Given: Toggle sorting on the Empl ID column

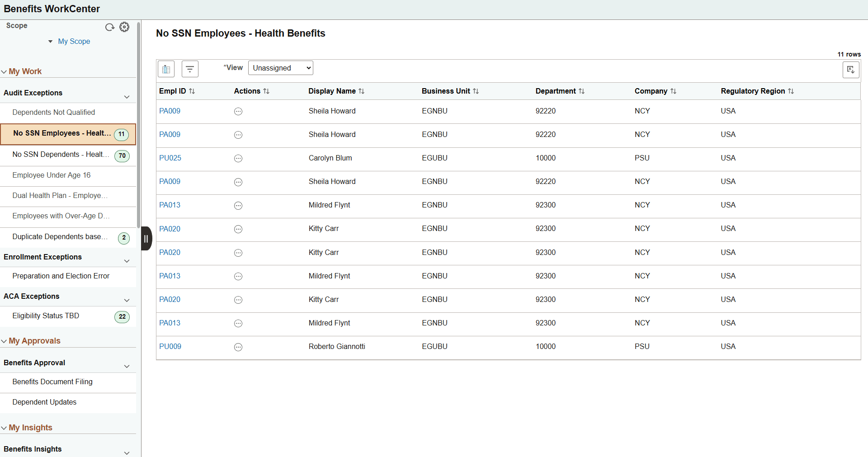Looking at the screenshot, I should pos(191,91).
